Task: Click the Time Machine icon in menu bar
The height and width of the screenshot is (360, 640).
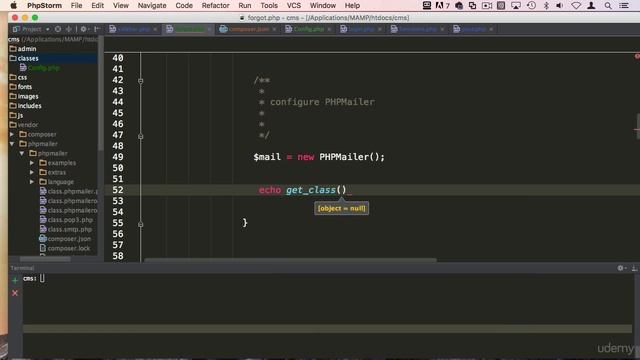Action: [531, 6]
